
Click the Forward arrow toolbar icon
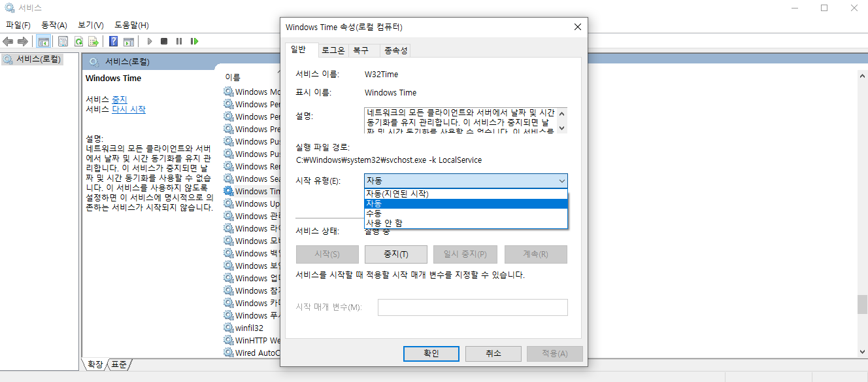[x=23, y=41]
